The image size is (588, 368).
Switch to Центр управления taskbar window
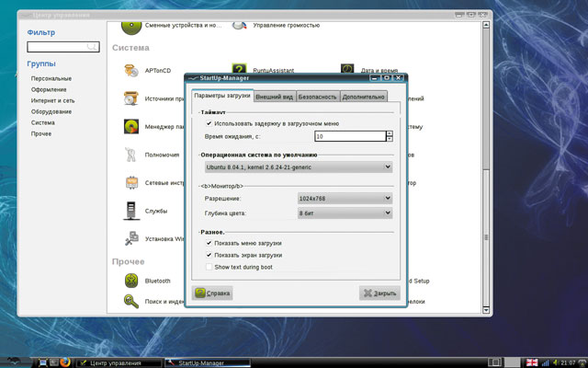coord(119,363)
